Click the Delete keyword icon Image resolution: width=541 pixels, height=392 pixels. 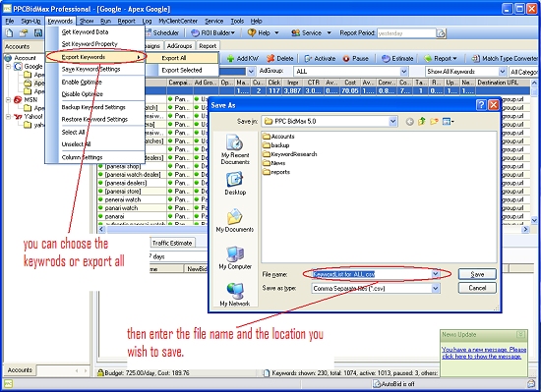270,59
